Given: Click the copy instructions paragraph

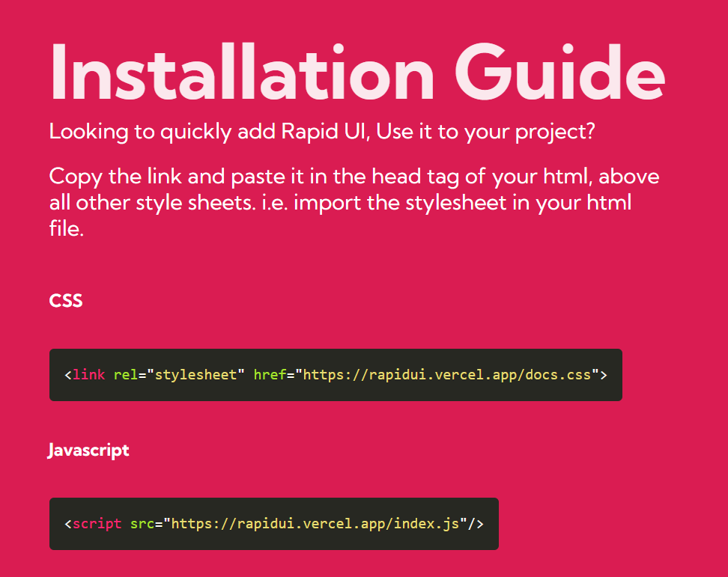Looking at the screenshot, I should (x=352, y=202).
